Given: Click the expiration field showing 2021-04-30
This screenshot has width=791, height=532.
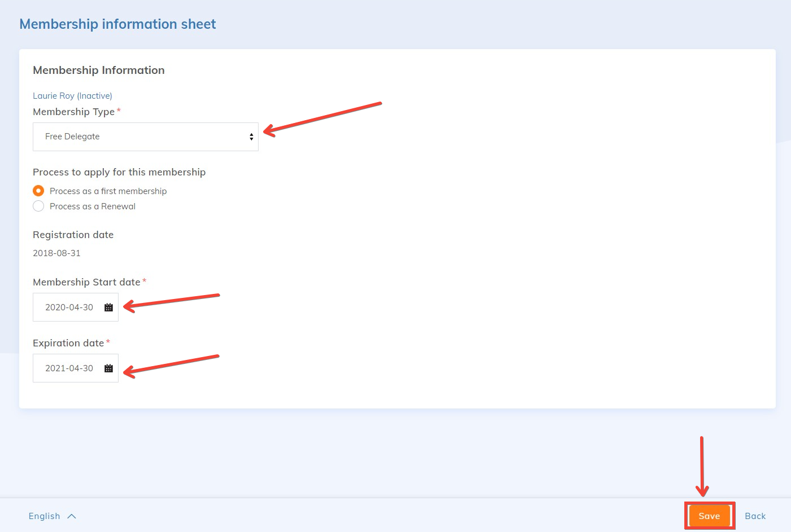Looking at the screenshot, I should pos(69,368).
